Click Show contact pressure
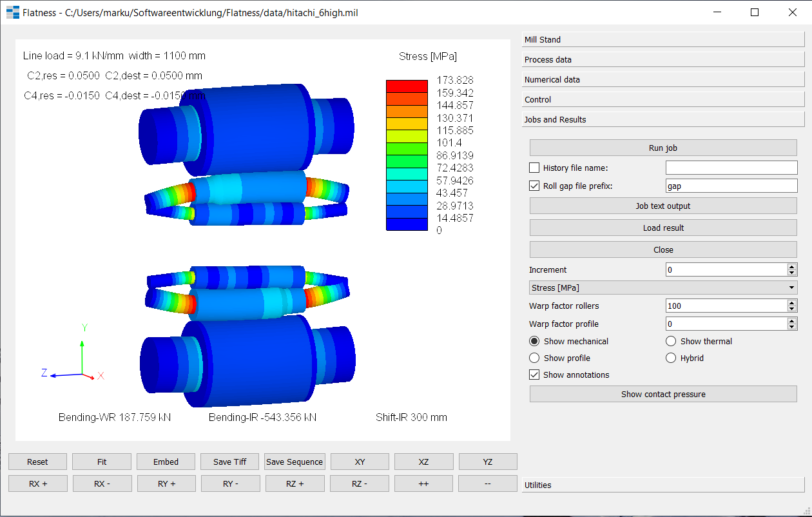The width and height of the screenshot is (812, 517). pos(662,394)
